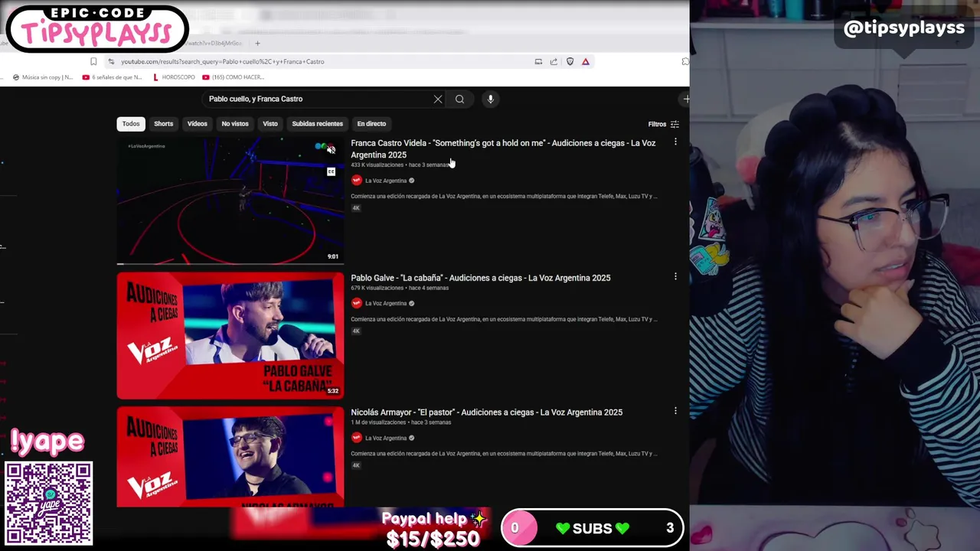This screenshot has width=980, height=551.
Task: Click '679 K visualizaciones' text
Action: pyautogui.click(x=377, y=288)
